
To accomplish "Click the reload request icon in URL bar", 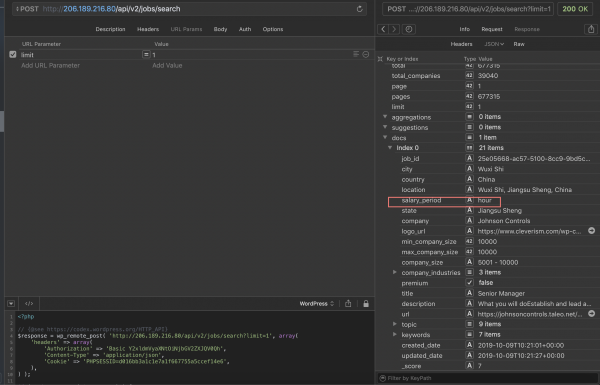I will 359,9.
